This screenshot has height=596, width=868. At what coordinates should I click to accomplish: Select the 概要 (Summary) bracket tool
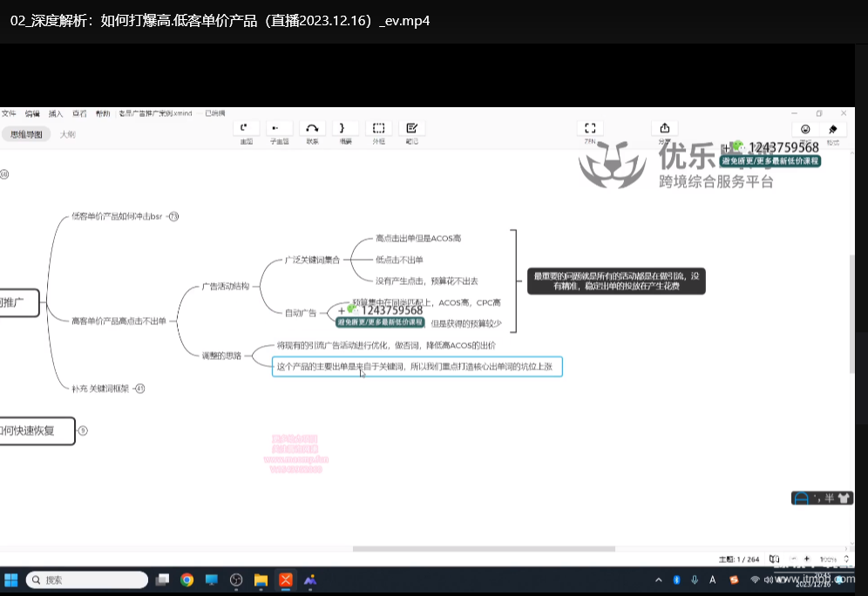(345, 128)
